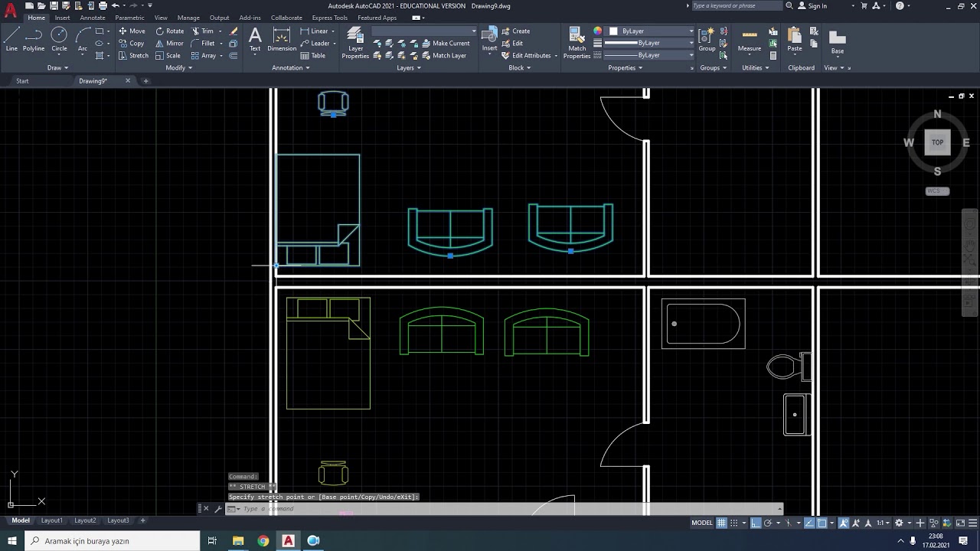Expand the Modify panel
Screen dimensions: 980x551
coord(179,67)
